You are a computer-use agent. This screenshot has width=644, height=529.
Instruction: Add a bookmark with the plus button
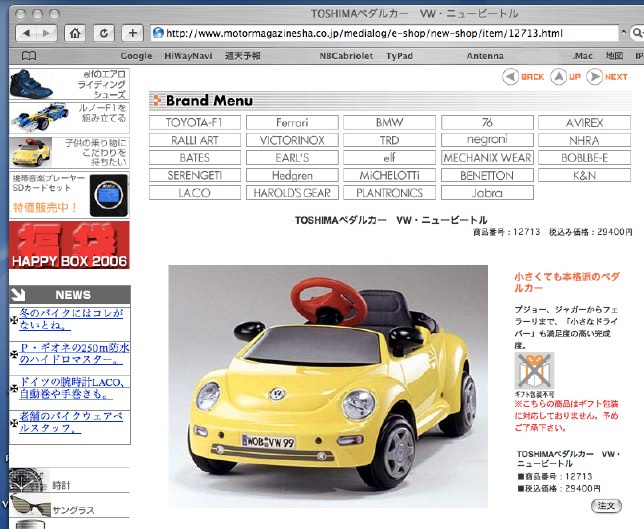point(133,33)
